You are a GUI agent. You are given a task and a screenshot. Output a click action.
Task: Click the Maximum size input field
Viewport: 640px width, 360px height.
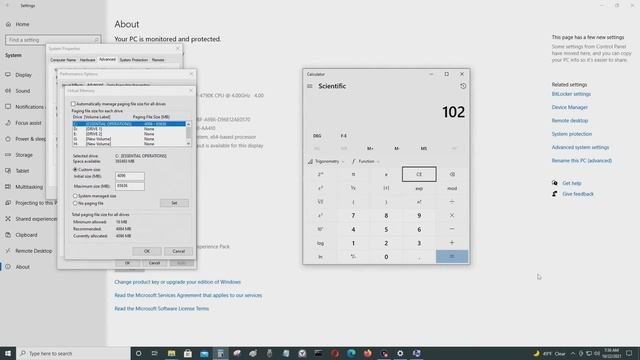(130, 186)
